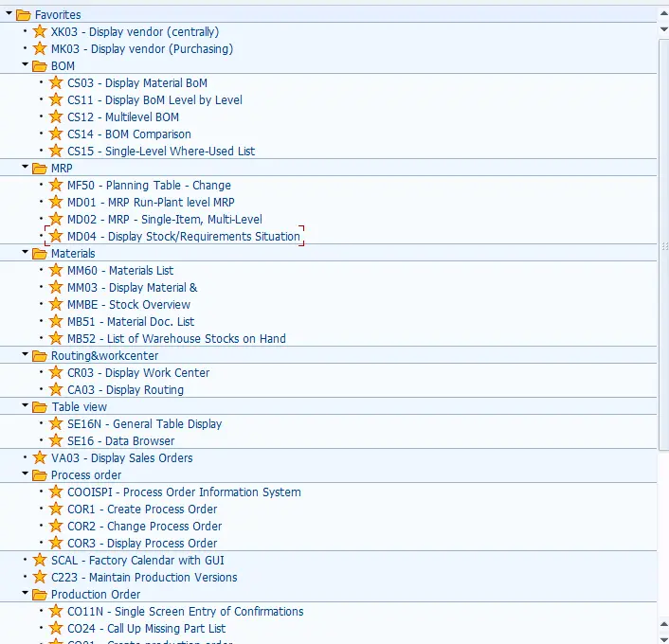Collapse the Favorites root folder arrow
This screenshot has width=669, height=644.
(9, 14)
